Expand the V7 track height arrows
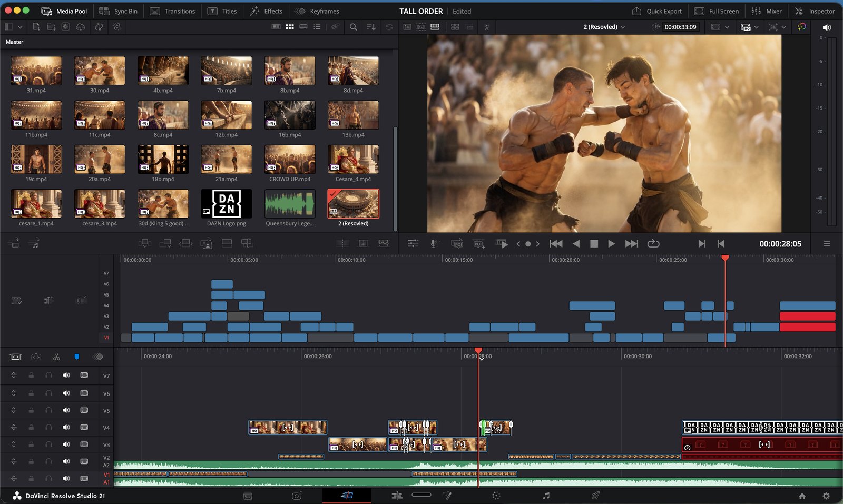 (14, 375)
